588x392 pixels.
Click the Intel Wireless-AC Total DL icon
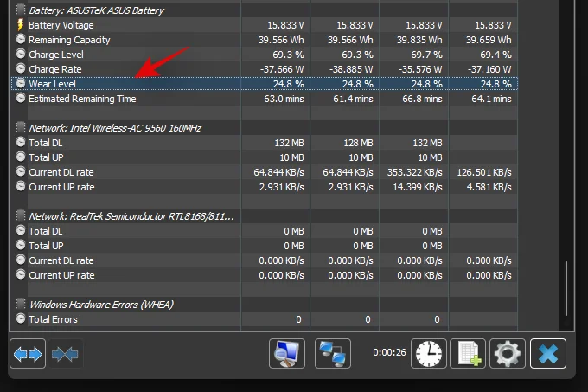[x=21, y=142]
